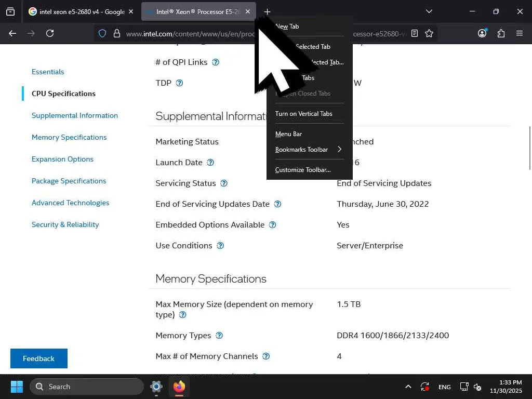Open the Extensions puzzle icon

coord(501,33)
